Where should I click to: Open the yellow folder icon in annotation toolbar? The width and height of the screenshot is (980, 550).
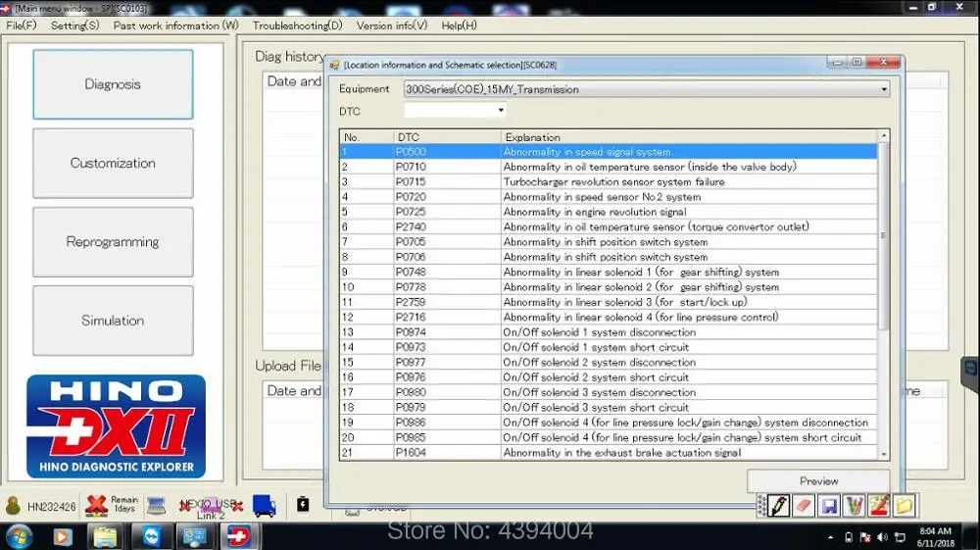point(904,506)
